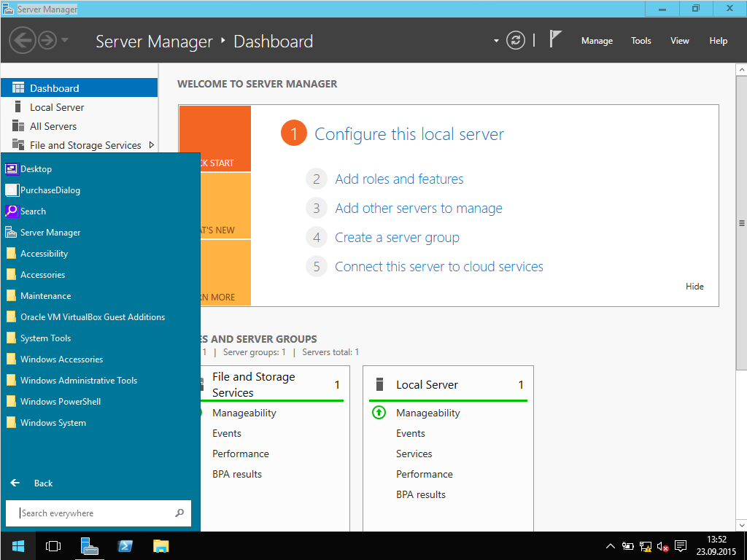
Task: Open the notifications flag in Server Manager
Action: (x=554, y=39)
